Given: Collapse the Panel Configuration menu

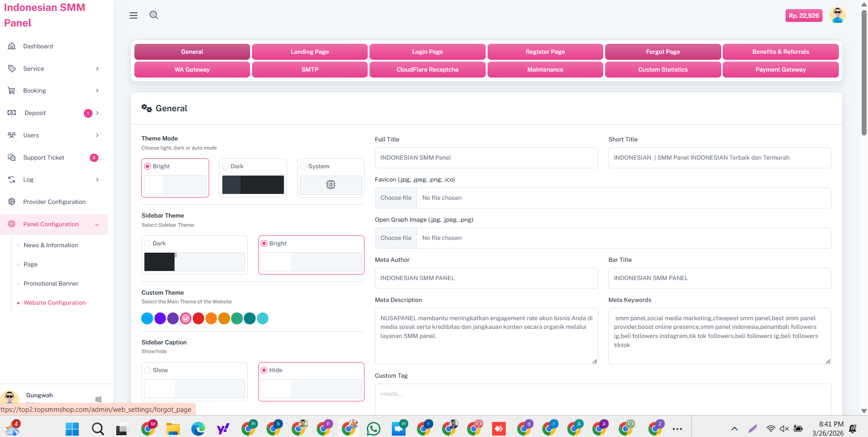Looking at the screenshot, I should point(97,224).
